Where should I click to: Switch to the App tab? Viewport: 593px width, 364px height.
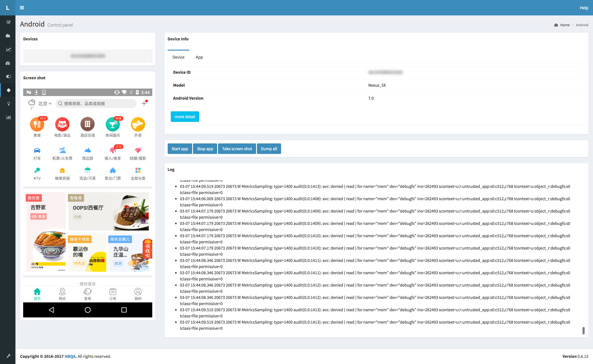tap(199, 57)
